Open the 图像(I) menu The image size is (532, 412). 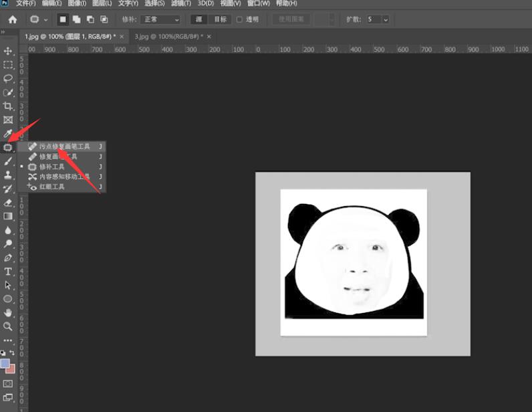[x=77, y=3]
